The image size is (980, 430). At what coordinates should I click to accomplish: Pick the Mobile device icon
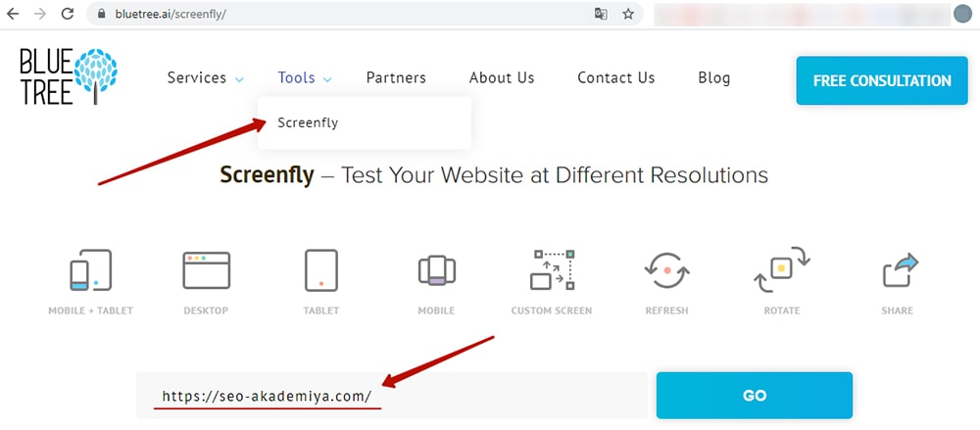(x=436, y=271)
